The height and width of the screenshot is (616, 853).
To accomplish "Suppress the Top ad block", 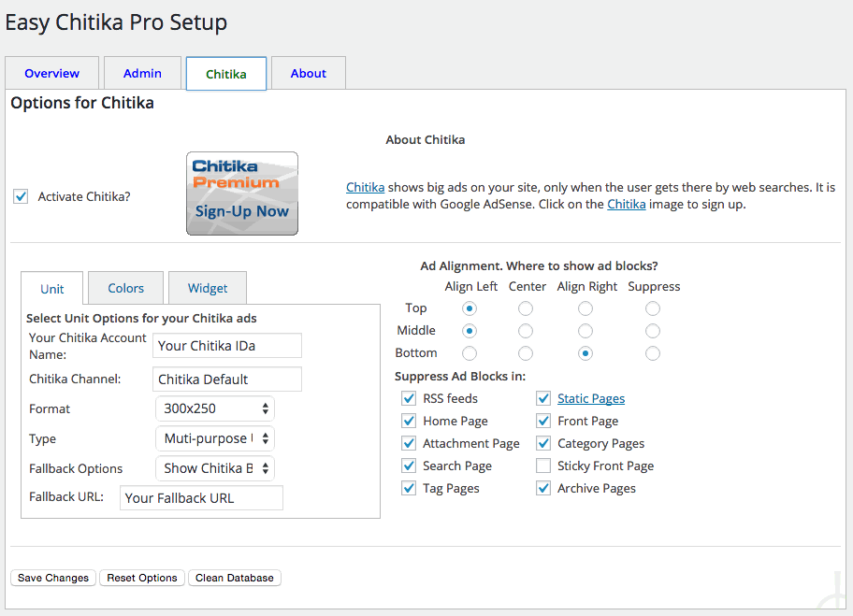I will [653, 308].
